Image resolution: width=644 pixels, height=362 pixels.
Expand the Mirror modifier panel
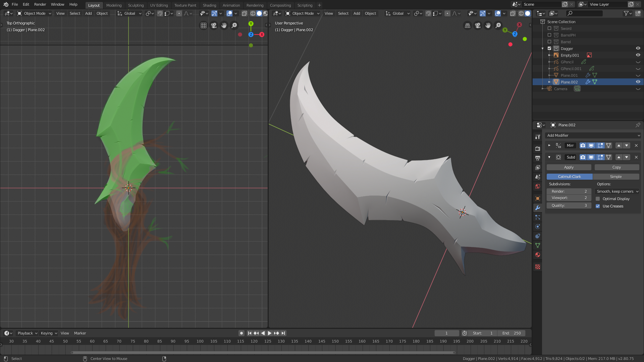click(549, 145)
